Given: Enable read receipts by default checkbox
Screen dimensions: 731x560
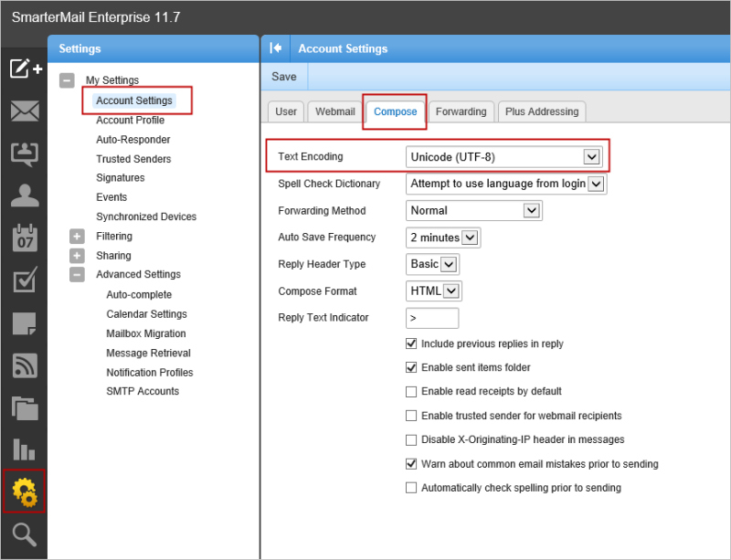Looking at the screenshot, I should tap(411, 392).
